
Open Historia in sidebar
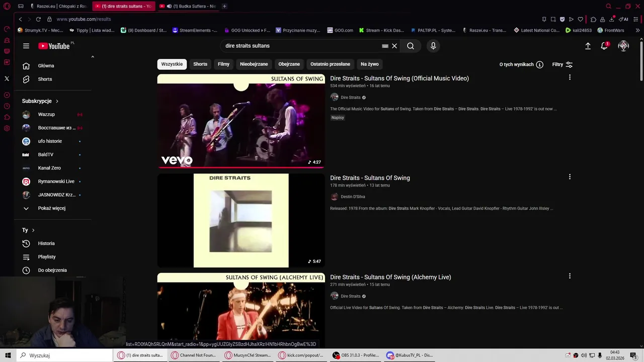[x=53, y=243]
